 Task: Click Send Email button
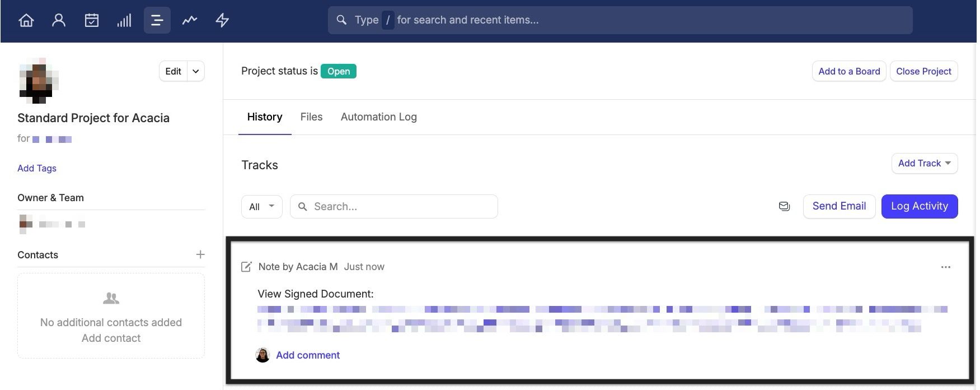839,206
